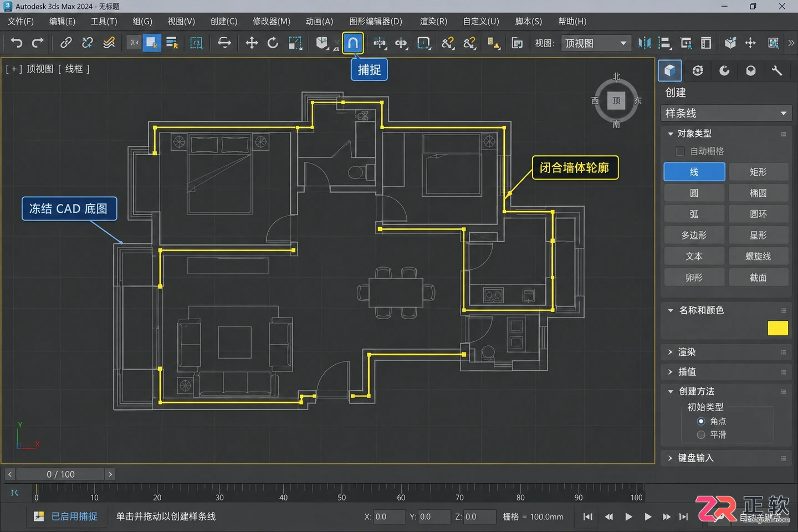Image resolution: width=798 pixels, height=532 pixels.
Task: Select the 角点 radio button
Action: (x=701, y=421)
